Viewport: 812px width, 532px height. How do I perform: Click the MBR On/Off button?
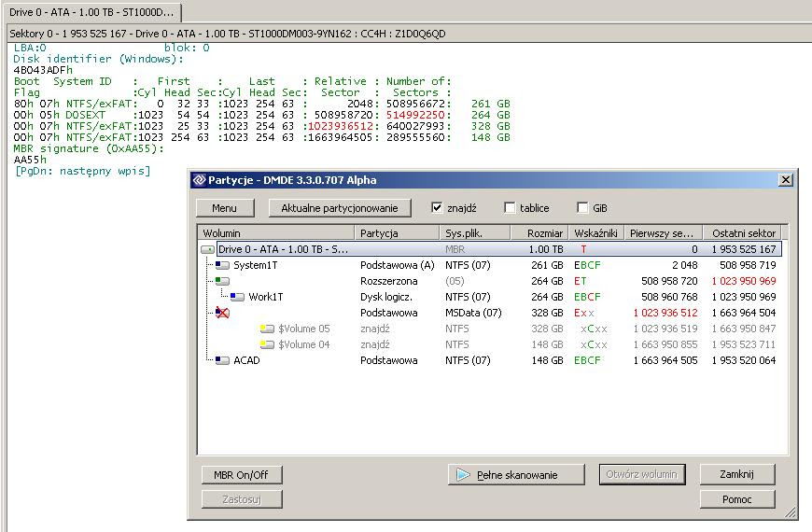tap(242, 474)
